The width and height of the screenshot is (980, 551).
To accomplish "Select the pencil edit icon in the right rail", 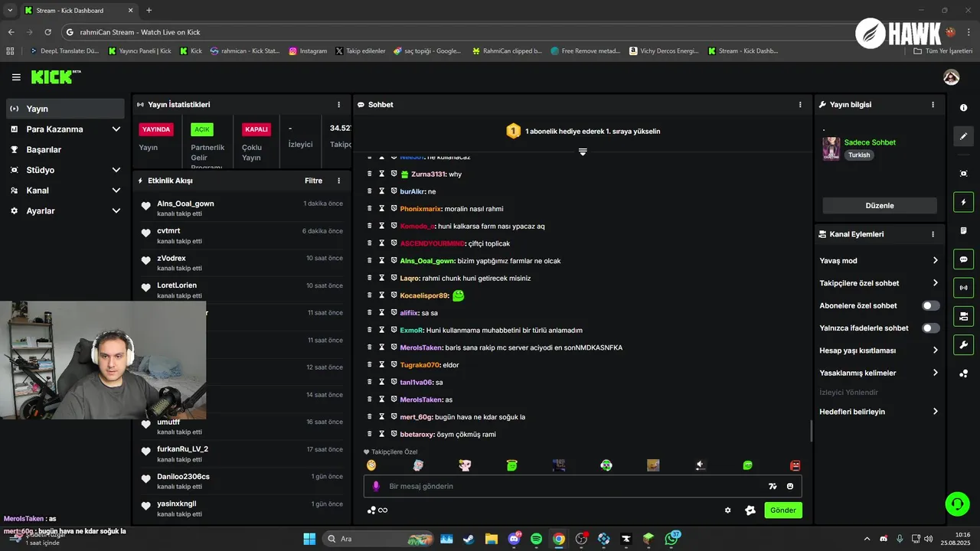I will 963,136.
